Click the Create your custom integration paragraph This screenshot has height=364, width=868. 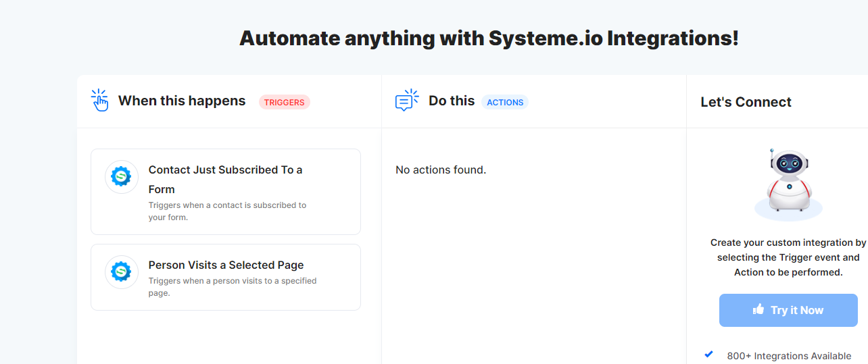pyautogui.click(x=788, y=257)
